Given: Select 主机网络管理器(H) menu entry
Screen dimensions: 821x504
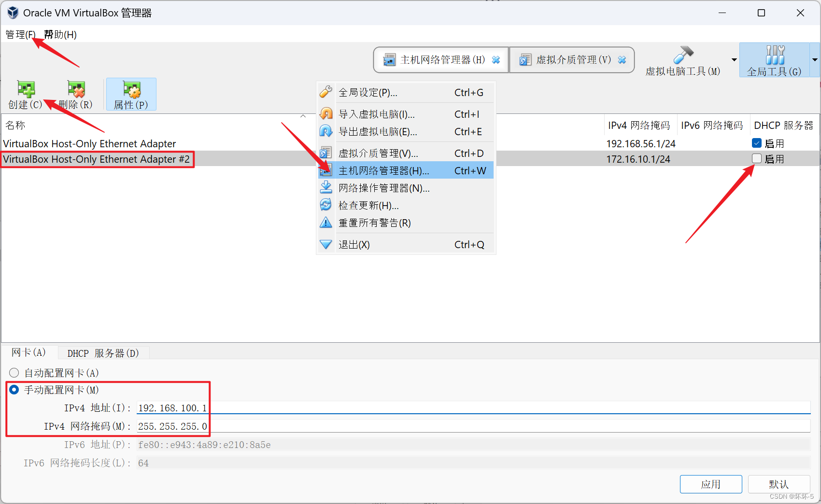Looking at the screenshot, I should coord(406,171).
